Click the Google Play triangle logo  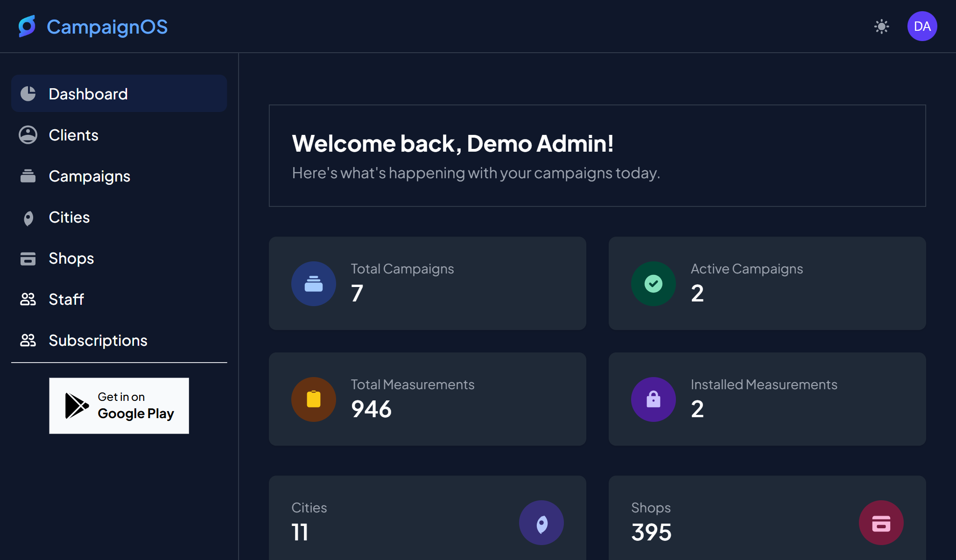pos(77,406)
